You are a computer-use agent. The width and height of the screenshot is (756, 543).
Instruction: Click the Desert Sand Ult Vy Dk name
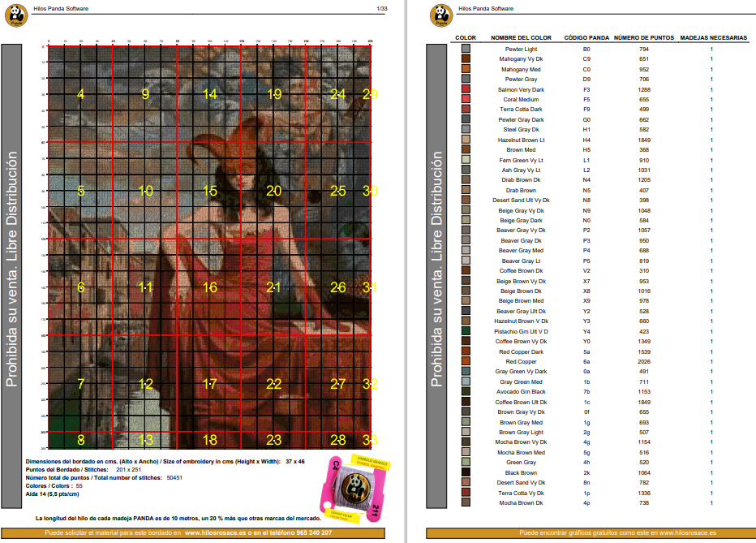pos(521,200)
